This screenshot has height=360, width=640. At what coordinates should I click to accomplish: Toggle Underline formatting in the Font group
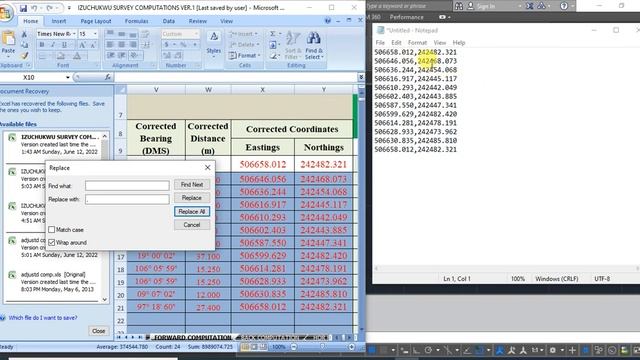[64, 45]
